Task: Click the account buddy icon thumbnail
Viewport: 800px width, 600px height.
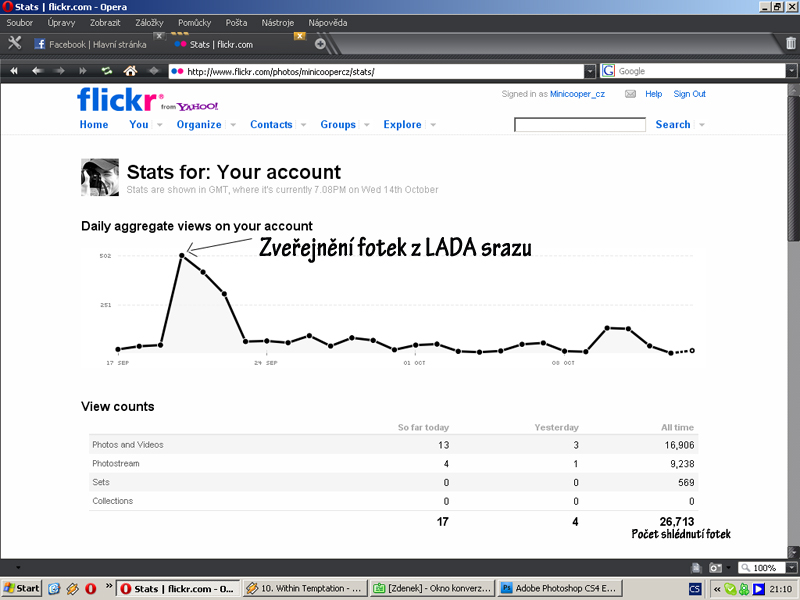Action: 99,177
